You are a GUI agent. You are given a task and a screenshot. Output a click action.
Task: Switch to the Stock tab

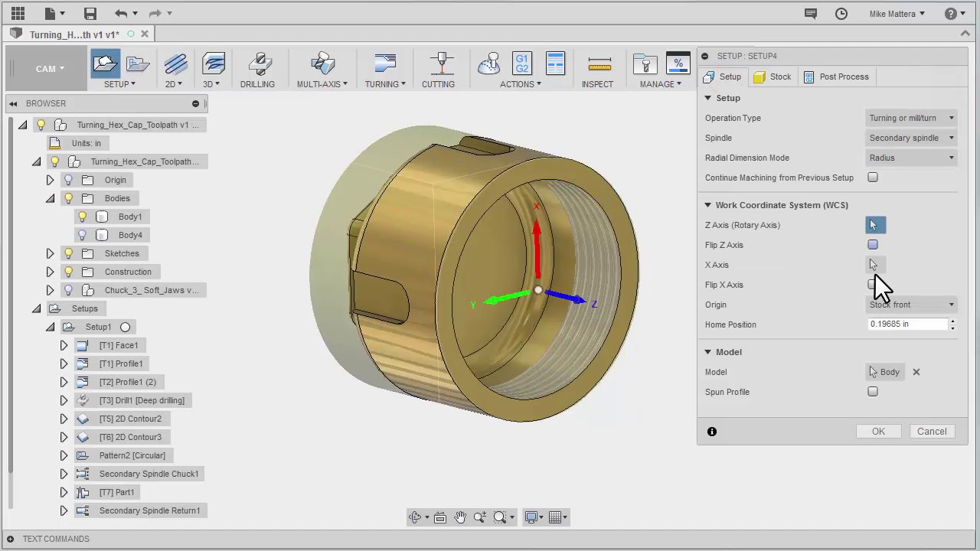coord(773,77)
